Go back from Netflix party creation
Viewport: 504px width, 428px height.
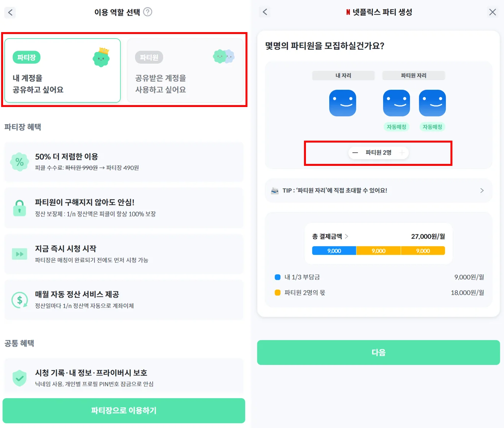click(x=265, y=12)
